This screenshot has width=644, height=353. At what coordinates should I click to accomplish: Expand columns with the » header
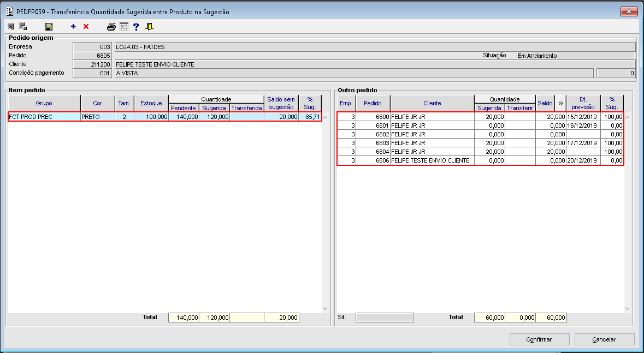tap(560, 103)
